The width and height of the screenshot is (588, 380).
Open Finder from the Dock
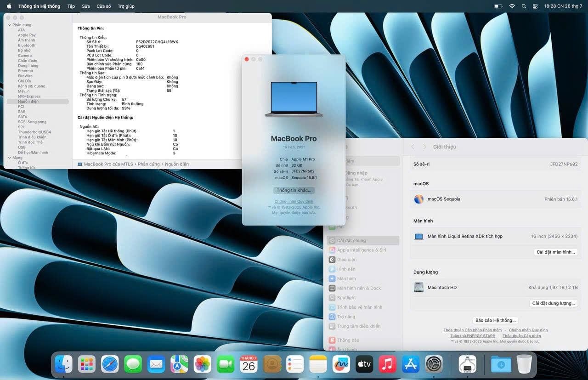click(63, 364)
